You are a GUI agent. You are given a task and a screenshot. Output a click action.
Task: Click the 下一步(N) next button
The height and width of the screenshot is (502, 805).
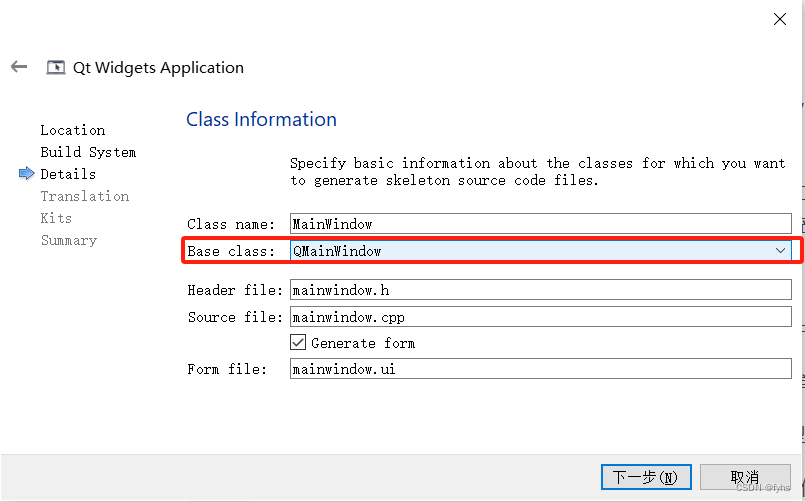[x=646, y=477]
